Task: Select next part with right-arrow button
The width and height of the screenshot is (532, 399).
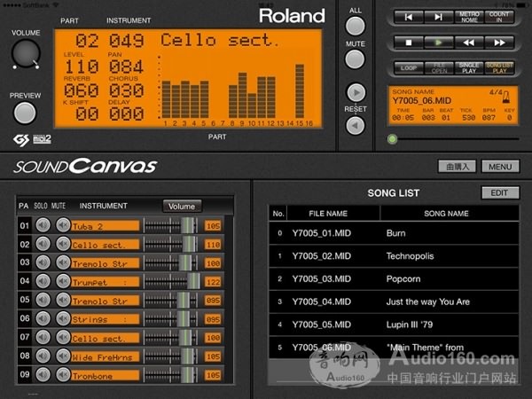Action: (356, 92)
